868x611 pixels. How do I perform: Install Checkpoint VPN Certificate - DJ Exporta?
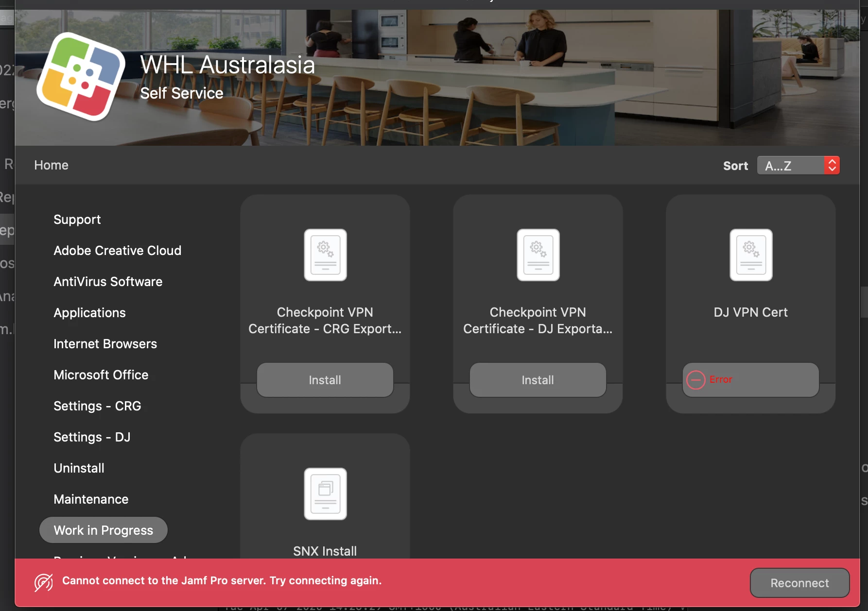538,380
